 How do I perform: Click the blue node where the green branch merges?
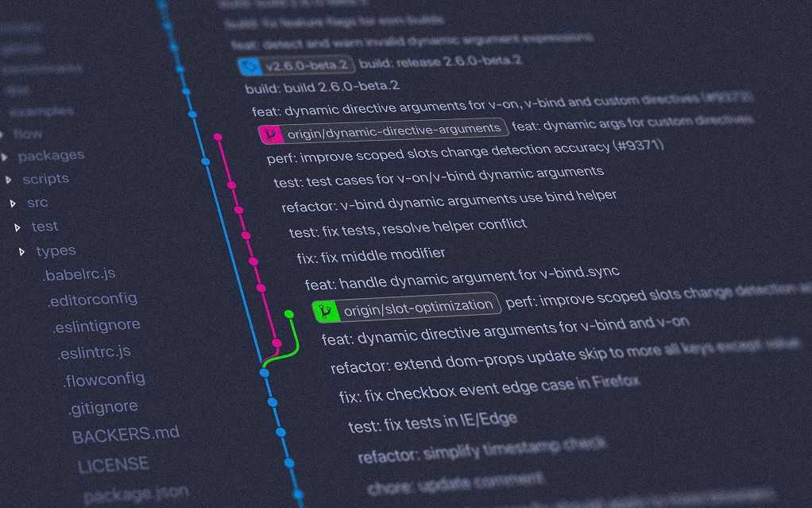265,371
